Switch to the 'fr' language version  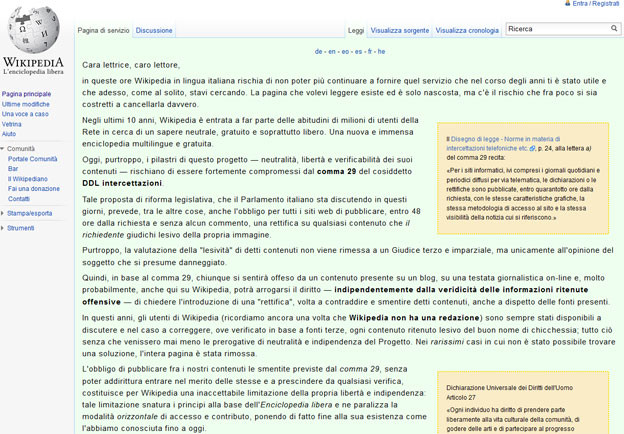pos(370,52)
